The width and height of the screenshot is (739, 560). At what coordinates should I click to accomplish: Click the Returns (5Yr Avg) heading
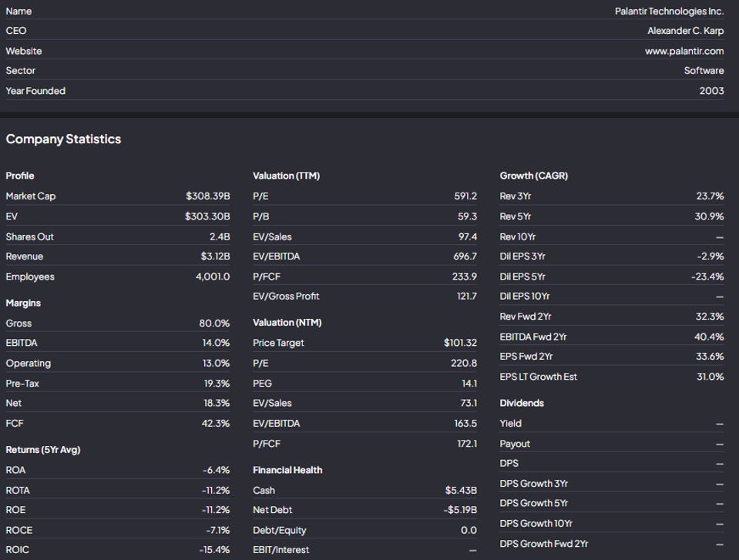tap(43, 450)
